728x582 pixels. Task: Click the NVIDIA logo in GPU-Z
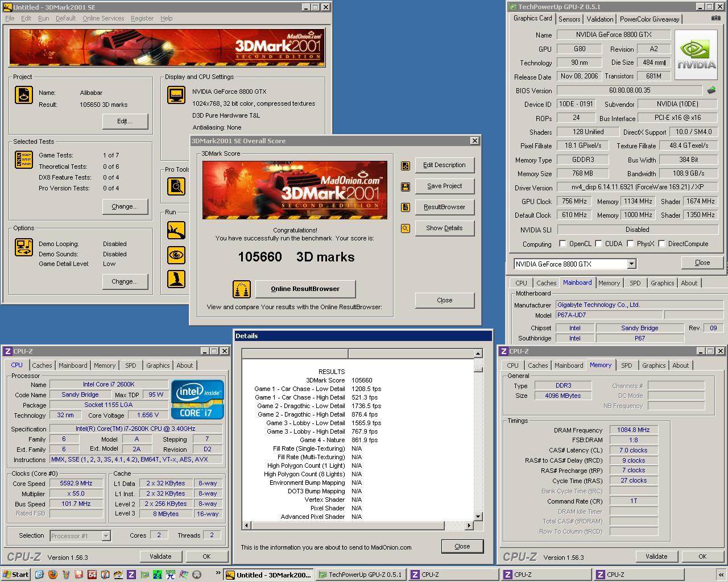pos(696,56)
